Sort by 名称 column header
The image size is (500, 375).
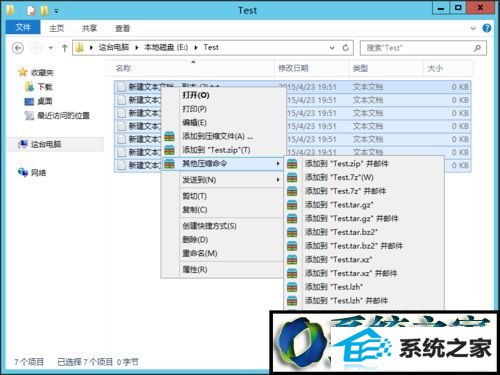tap(190, 68)
